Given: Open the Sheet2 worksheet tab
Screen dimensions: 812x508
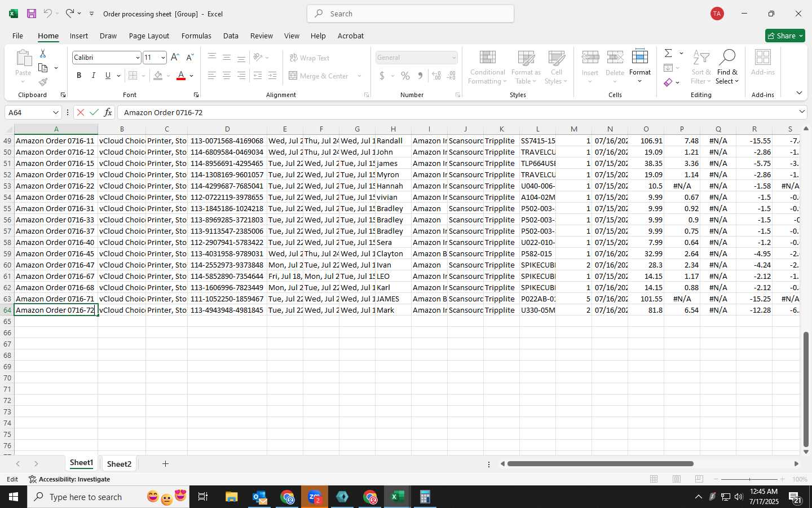Looking at the screenshot, I should [119, 464].
